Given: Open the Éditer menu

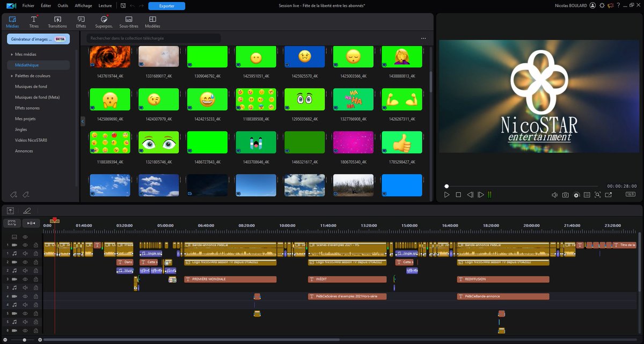Looking at the screenshot, I should 46,5.
